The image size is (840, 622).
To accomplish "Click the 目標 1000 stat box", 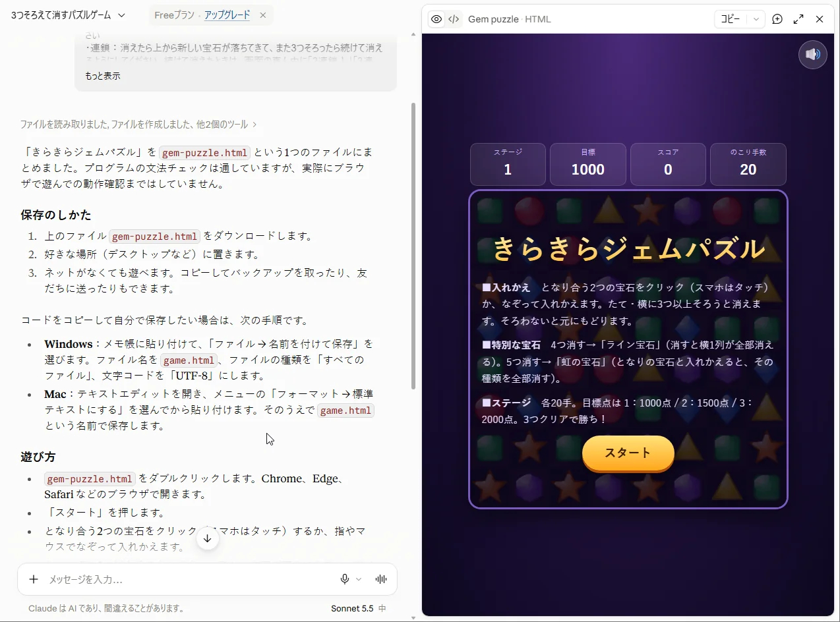I will click(x=588, y=164).
